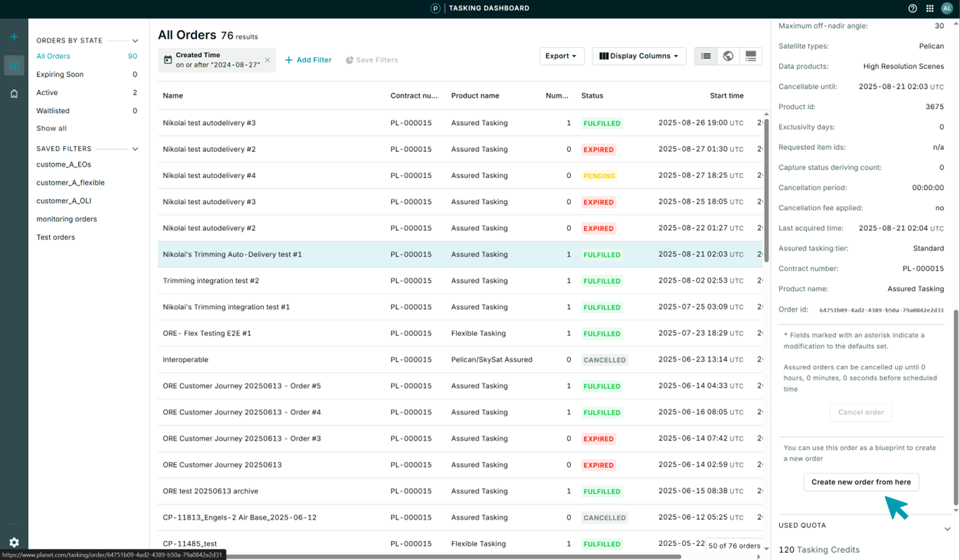The image size is (960, 560).
Task: Collapse the Orders By State section
Action: pos(135,41)
